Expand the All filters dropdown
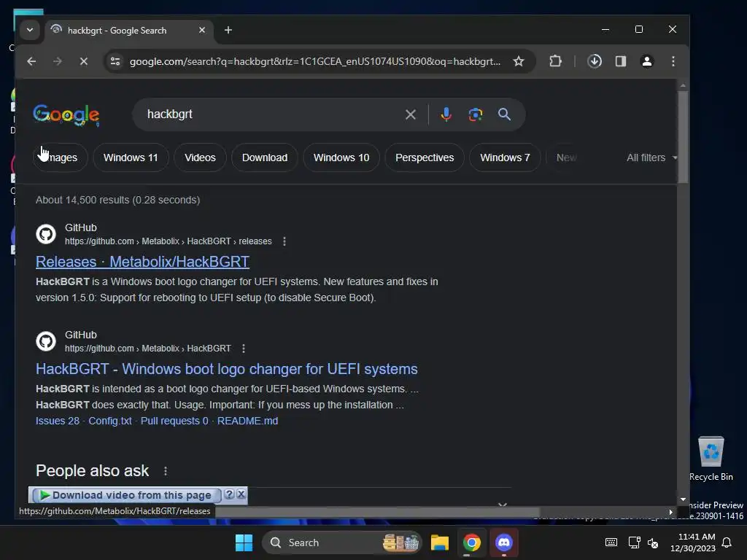The width and height of the screenshot is (747, 560). pyautogui.click(x=651, y=157)
